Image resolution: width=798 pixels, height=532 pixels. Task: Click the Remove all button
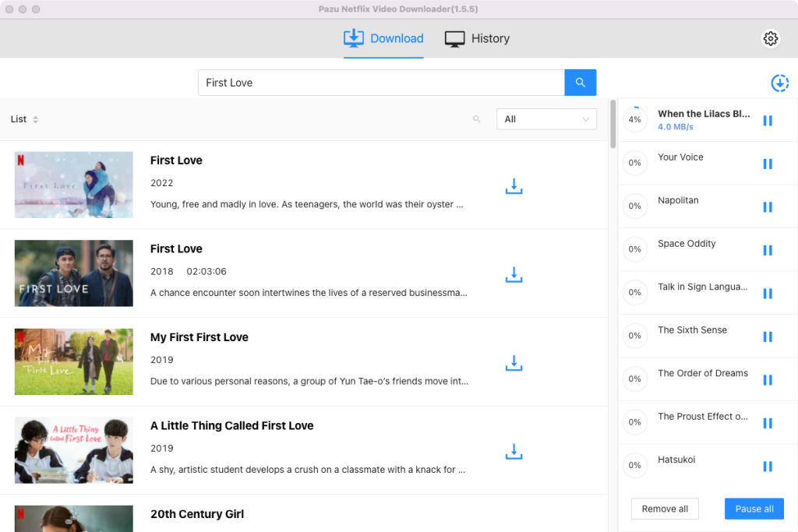665,509
